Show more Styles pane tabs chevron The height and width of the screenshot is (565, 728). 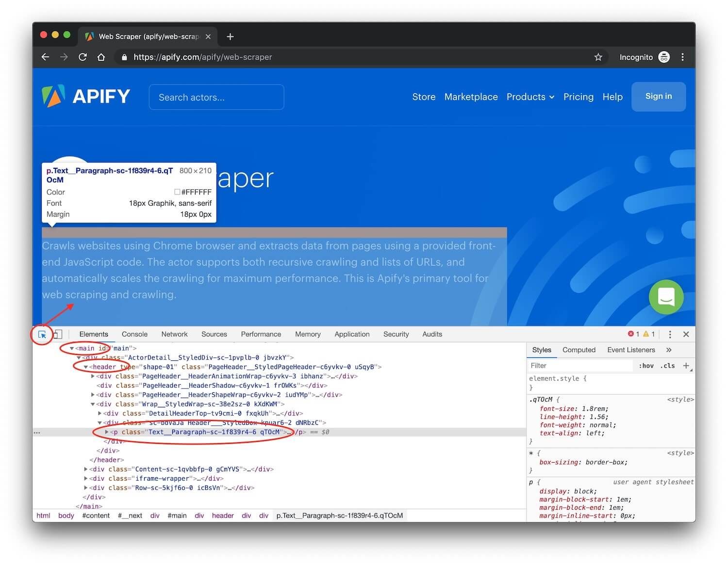(x=669, y=350)
